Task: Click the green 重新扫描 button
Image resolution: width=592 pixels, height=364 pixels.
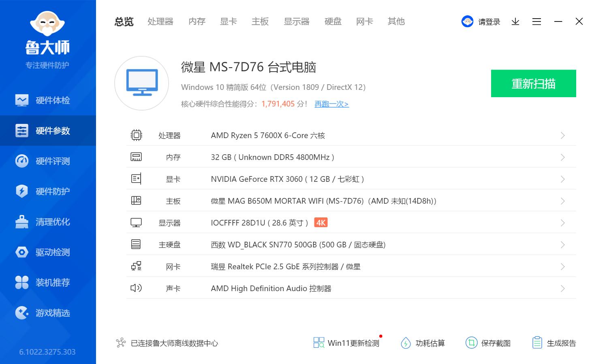Action: (x=533, y=83)
